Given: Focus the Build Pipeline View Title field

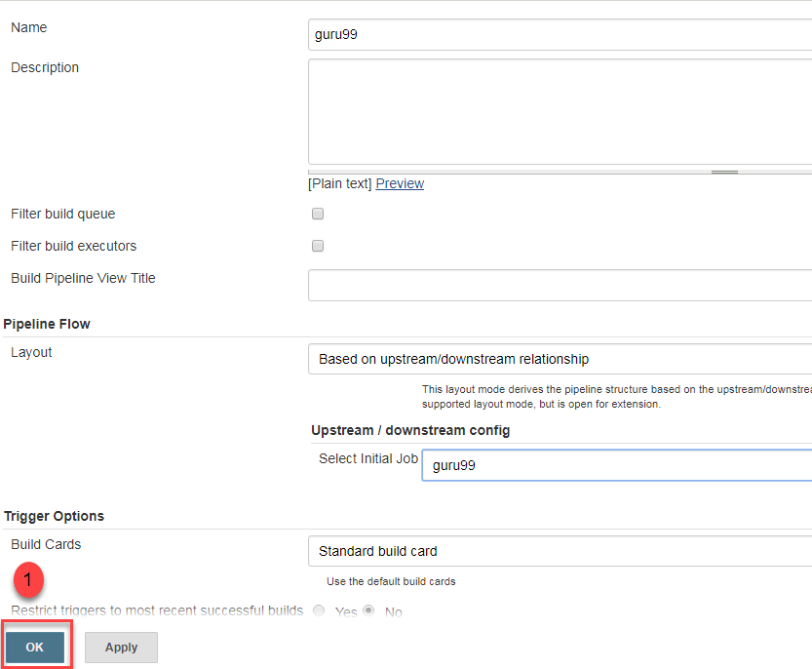Looking at the screenshot, I should (560, 286).
